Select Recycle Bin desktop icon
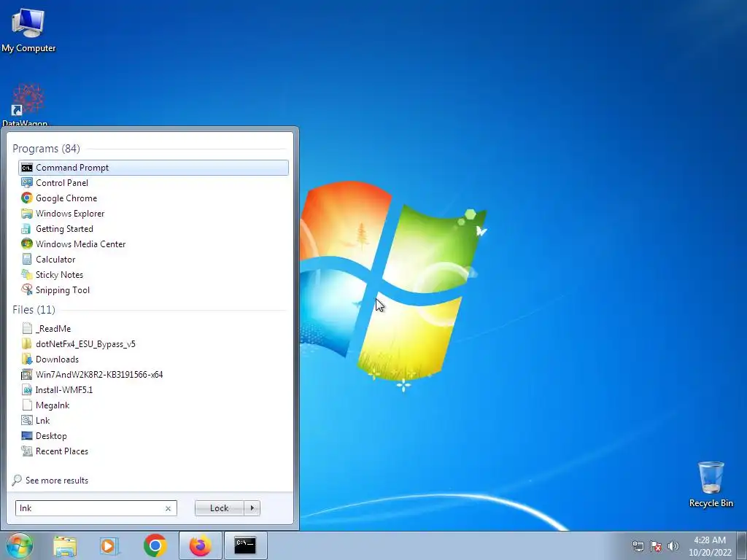This screenshot has width=747, height=560. [711, 485]
